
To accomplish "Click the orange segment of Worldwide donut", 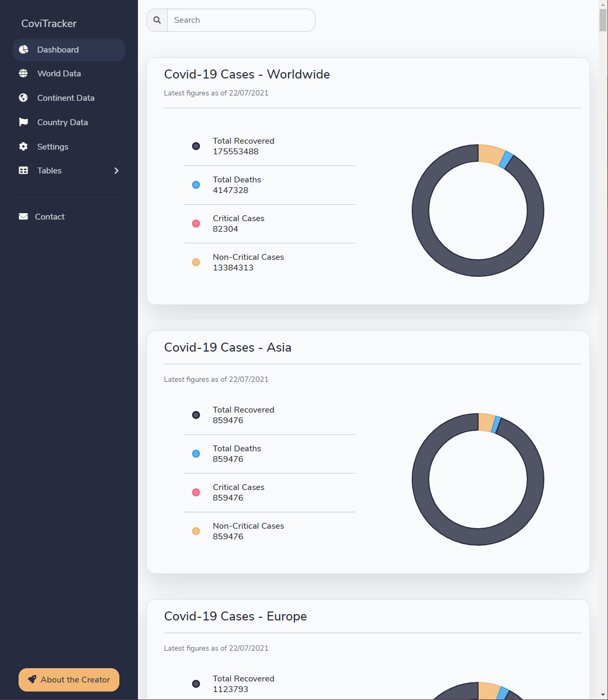I will (x=490, y=154).
